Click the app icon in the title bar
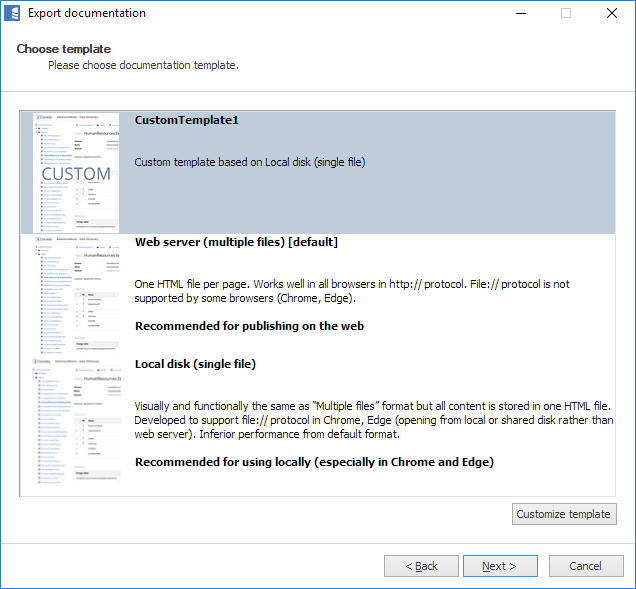Image resolution: width=636 pixels, height=589 pixels. pyautogui.click(x=14, y=14)
